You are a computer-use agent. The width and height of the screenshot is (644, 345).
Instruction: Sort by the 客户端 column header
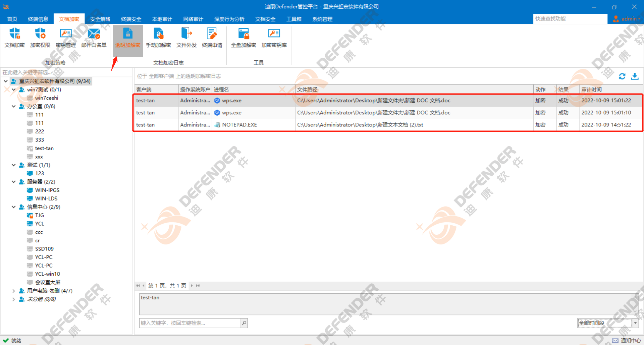156,90
